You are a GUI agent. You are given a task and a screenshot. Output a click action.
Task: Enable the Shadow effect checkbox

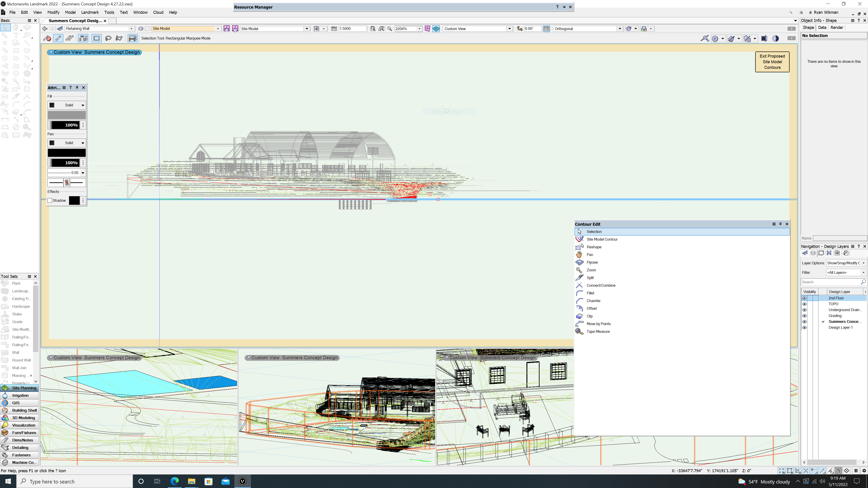(50, 200)
